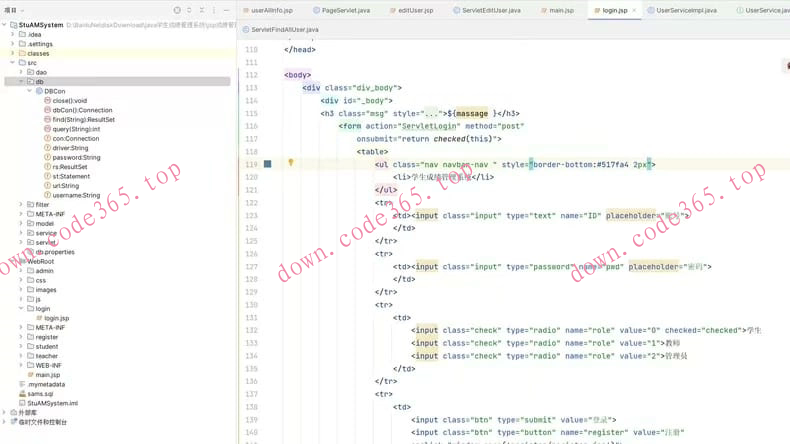Open sams.sql file in project tree
This screenshot has width=790, height=444.
pyautogui.click(x=40, y=394)
